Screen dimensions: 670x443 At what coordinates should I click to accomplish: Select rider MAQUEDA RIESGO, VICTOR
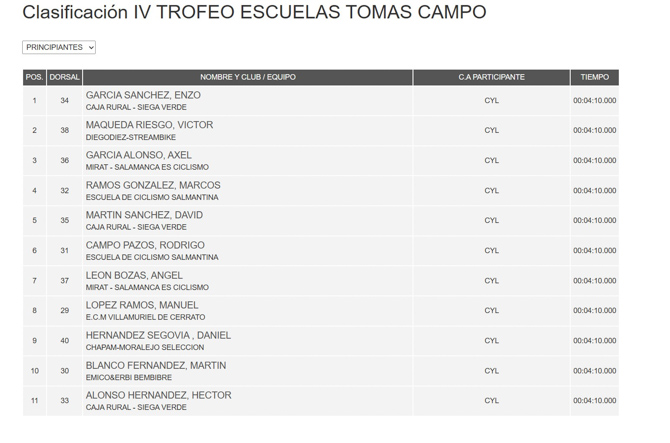(x=149, y=125)
